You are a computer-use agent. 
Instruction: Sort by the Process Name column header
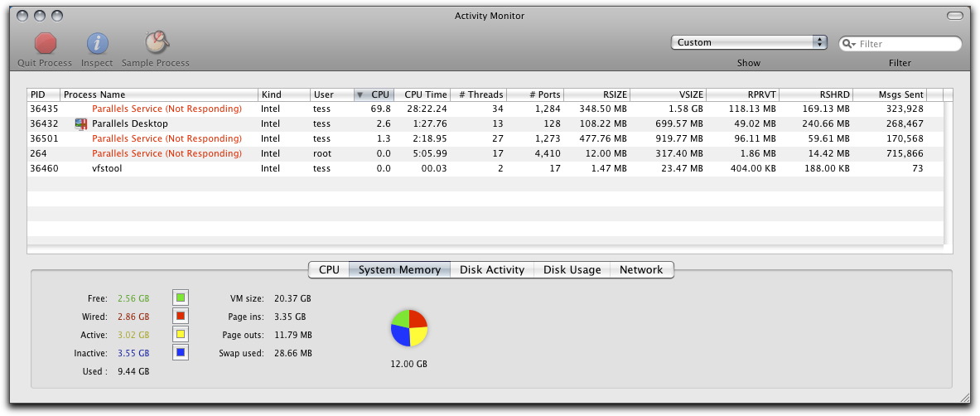(x=159, y=94)
